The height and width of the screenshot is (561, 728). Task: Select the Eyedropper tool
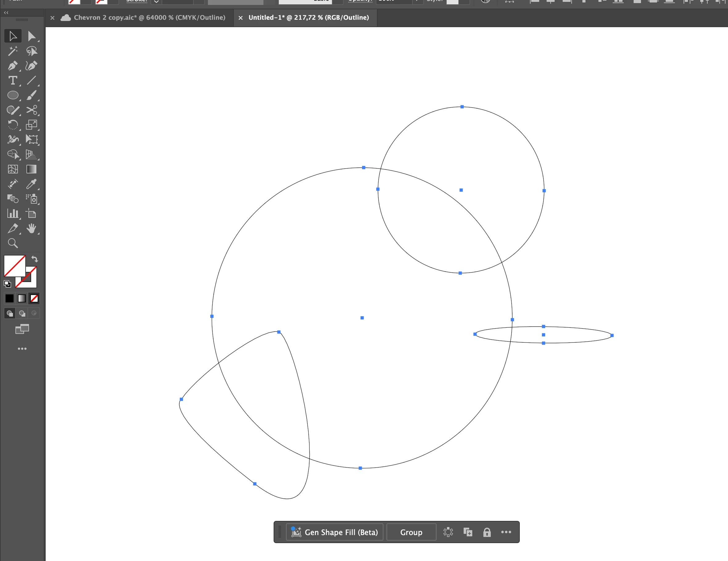point(32,184)
